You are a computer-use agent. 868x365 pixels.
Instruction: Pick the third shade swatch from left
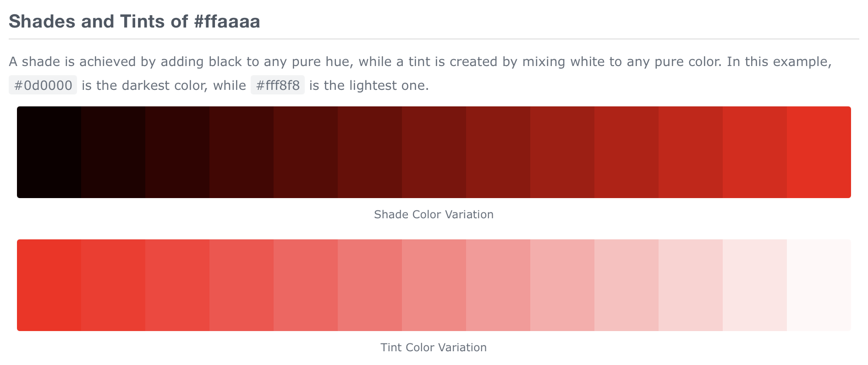pyautogui.click(x=177, y=152)
